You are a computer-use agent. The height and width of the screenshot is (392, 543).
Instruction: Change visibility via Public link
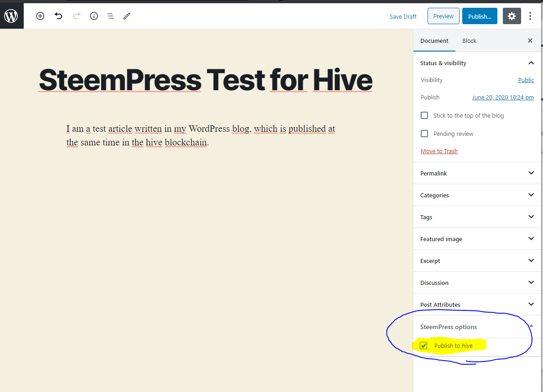pos(526,80)
